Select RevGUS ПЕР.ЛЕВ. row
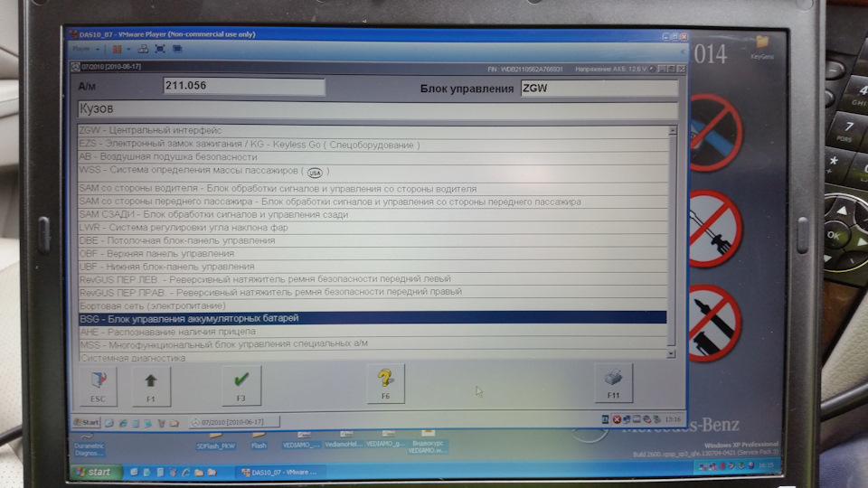 click(373, 279)
